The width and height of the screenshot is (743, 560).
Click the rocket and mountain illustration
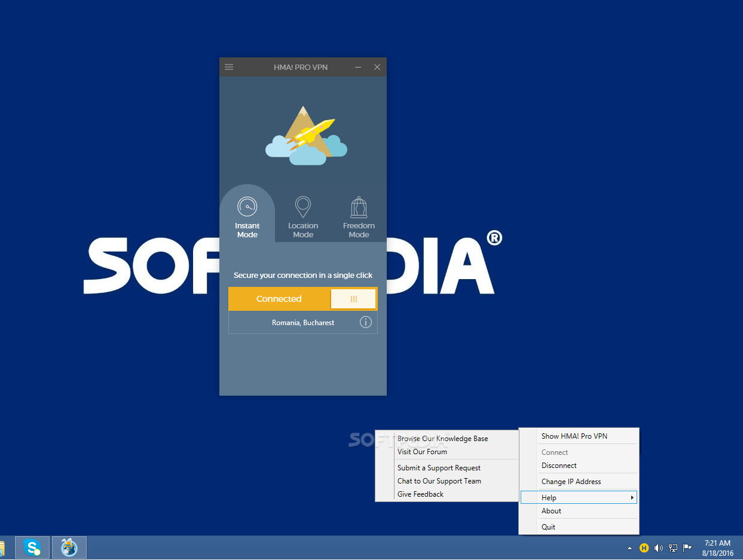pos(306,136)
